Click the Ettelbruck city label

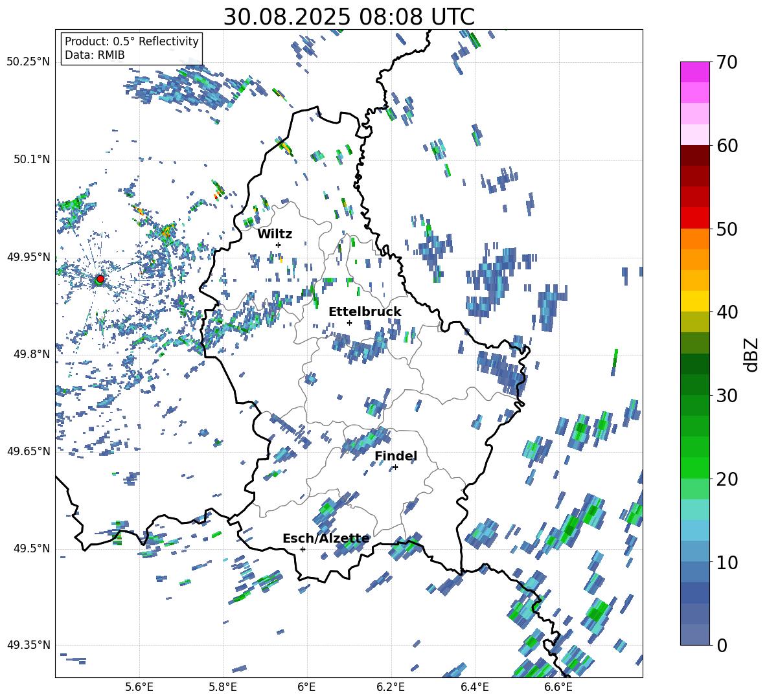click(365, 312)
